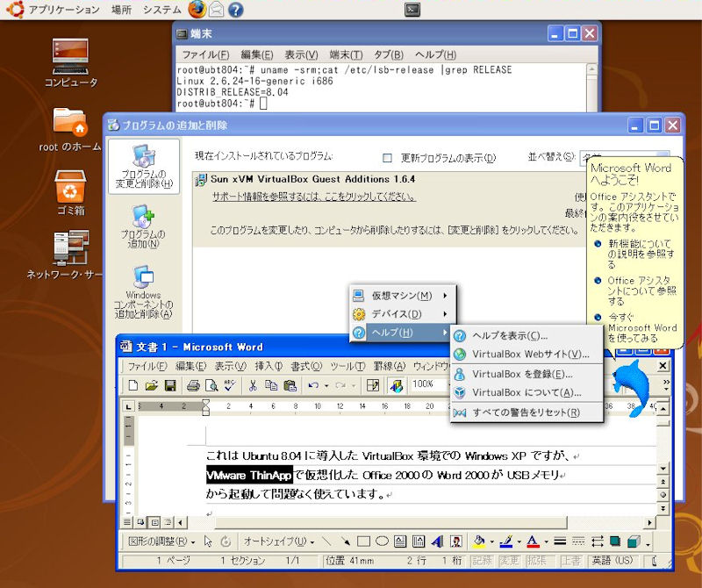
Task: Click the Dash Style icon
Action: click(578, 541)
